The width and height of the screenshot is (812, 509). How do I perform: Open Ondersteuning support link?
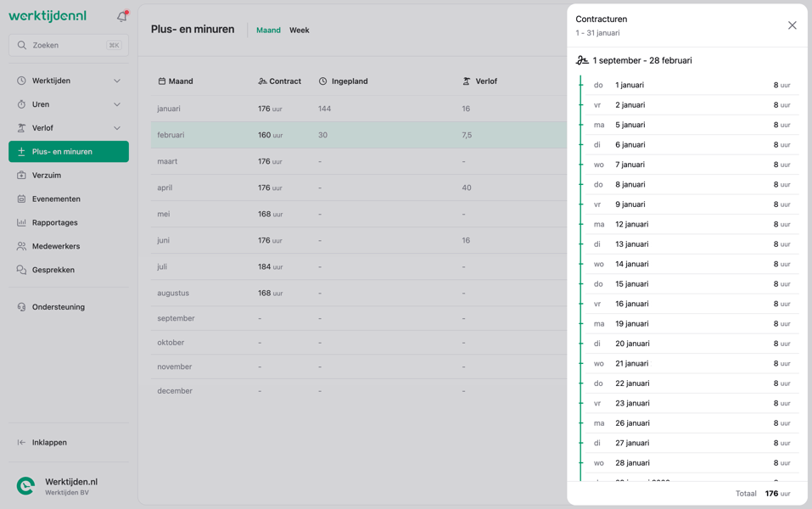69,306
